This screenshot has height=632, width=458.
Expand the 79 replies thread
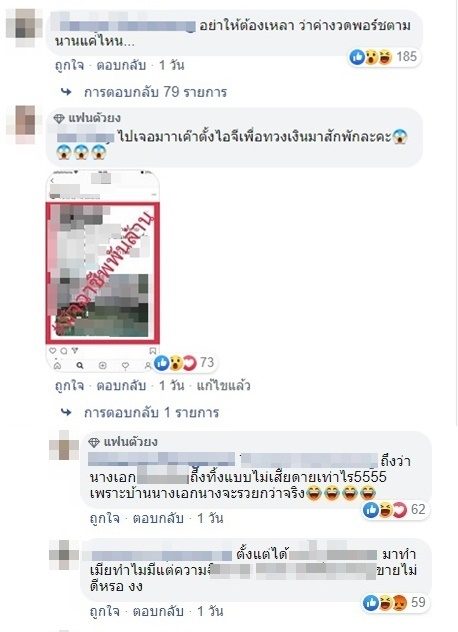tap(155, 92)
